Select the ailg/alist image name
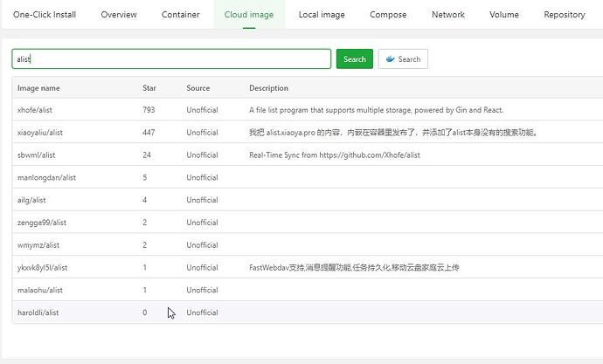This screenshot has height=364, width=603. pyautogui.click(x=31, y=200)
